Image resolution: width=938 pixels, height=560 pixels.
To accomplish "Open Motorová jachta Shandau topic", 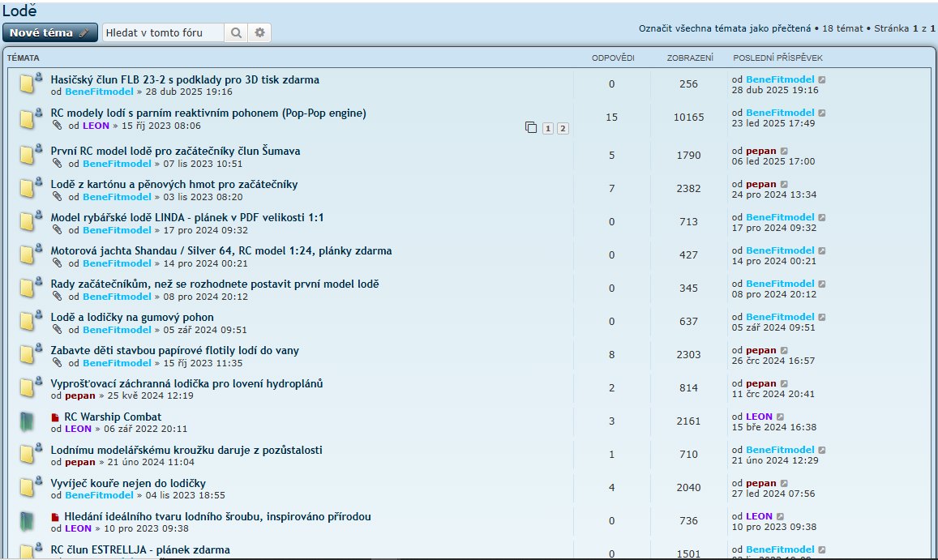I will (x=221, y=251).
